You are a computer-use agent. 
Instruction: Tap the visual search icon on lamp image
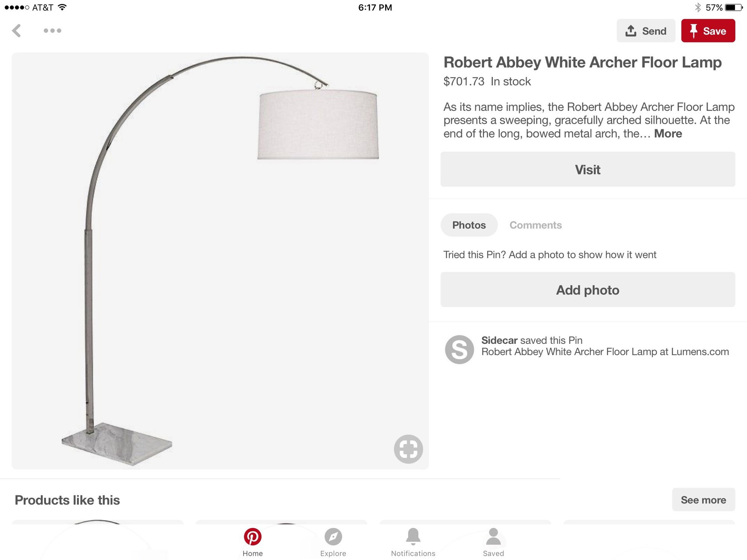pyautogui.click(x=408, y=449)
